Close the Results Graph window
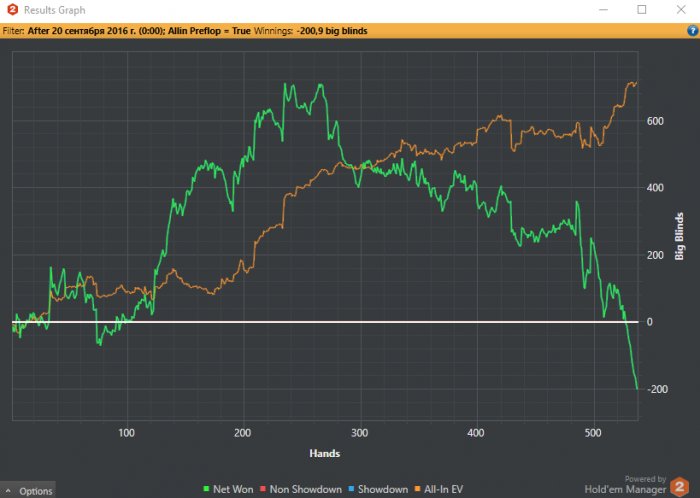Screen dimensions: 700x498 [680, 10]
